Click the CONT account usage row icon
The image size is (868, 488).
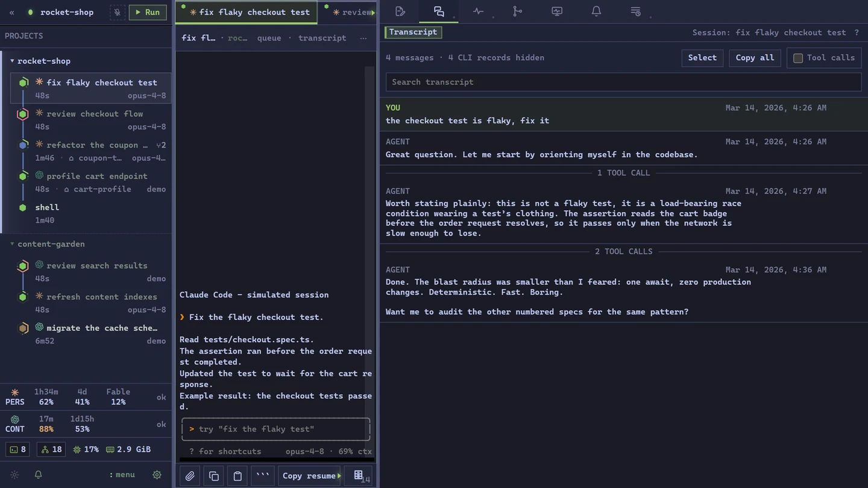point(15,419)
